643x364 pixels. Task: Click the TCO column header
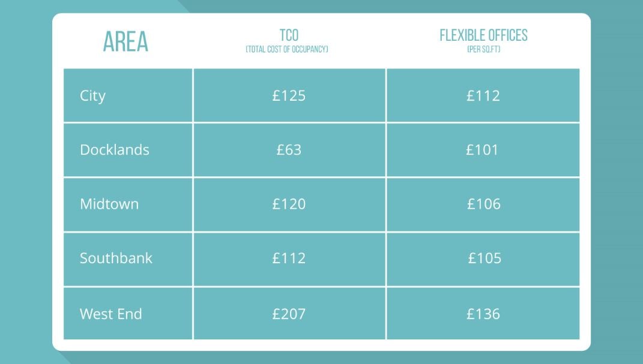click(x=289, y=35)
